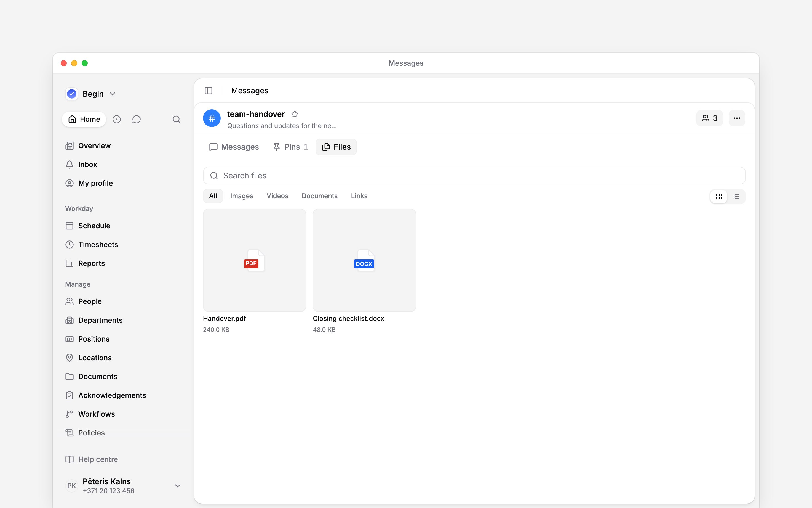
Task: Open Timesheets in the sidebar
Action: pyautogui.click(x=123, y=245)
